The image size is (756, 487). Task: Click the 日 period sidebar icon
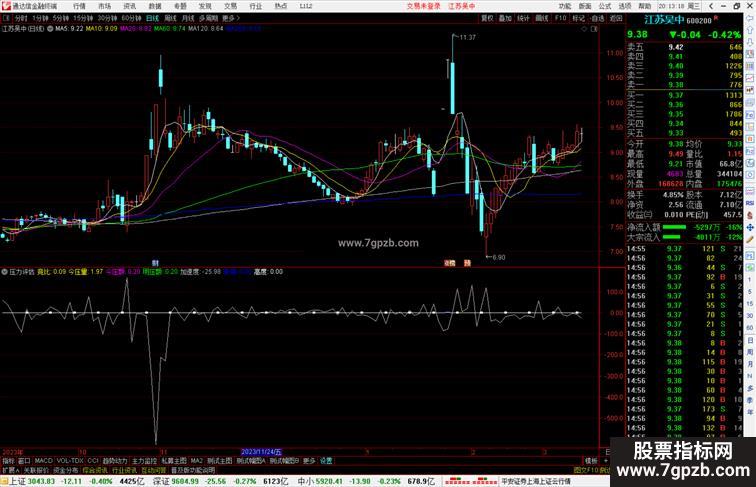pos(750,340)
